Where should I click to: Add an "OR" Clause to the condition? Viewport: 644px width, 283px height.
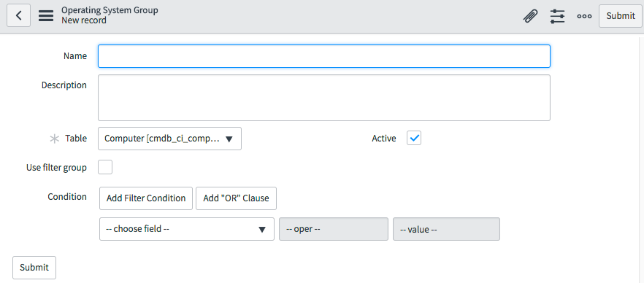(x=236, y=198)
